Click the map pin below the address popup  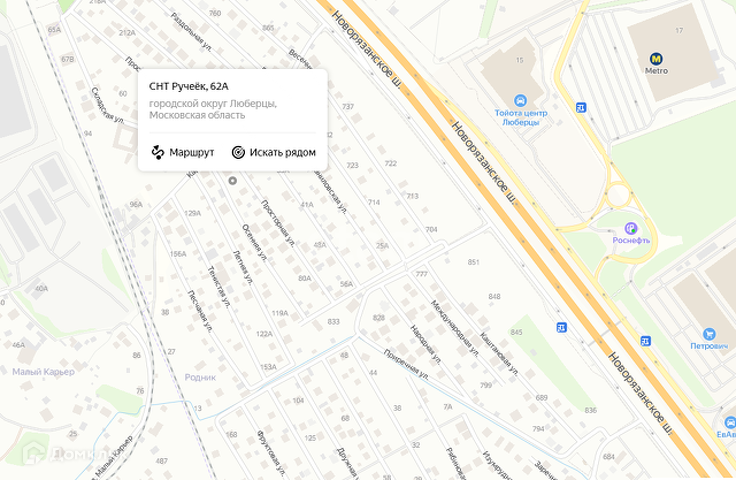[x=232, y=181]
